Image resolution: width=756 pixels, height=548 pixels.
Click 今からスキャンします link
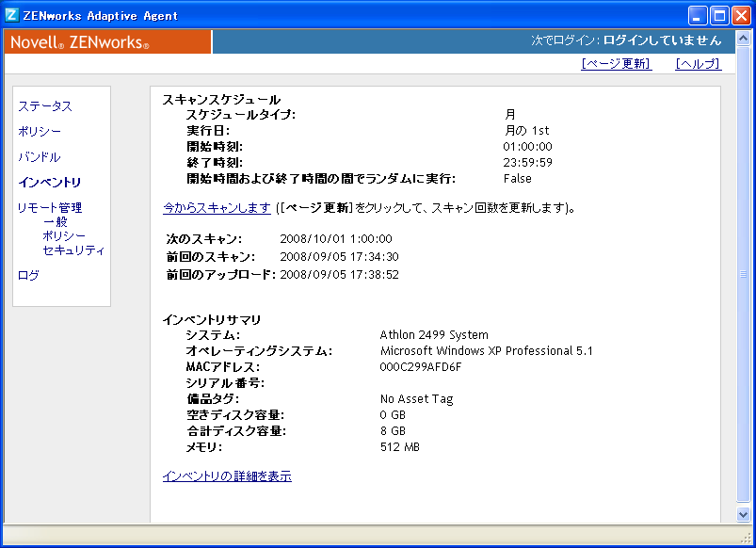point(217,208)
